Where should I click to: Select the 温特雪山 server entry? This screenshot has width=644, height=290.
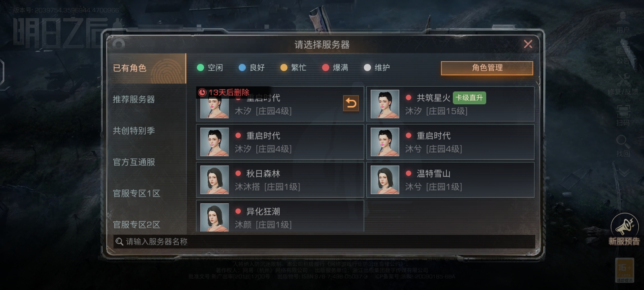(x=450, y=180)
